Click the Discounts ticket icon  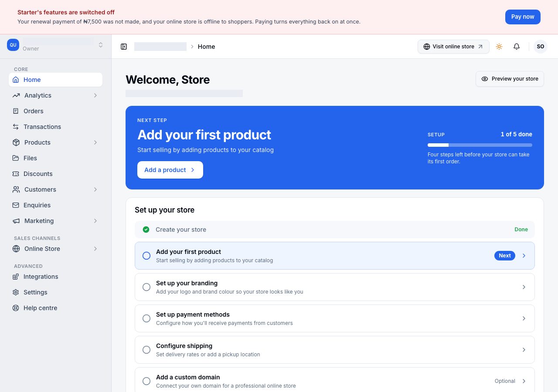16,174
